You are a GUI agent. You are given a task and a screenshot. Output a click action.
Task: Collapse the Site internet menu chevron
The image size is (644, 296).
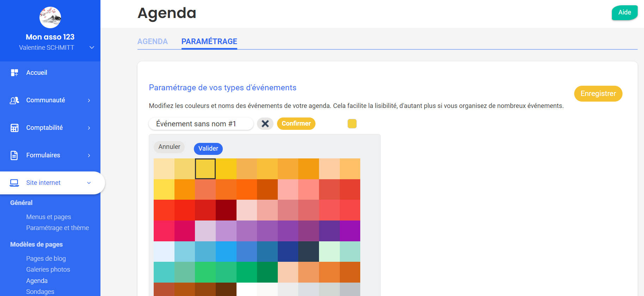(89, 183)
